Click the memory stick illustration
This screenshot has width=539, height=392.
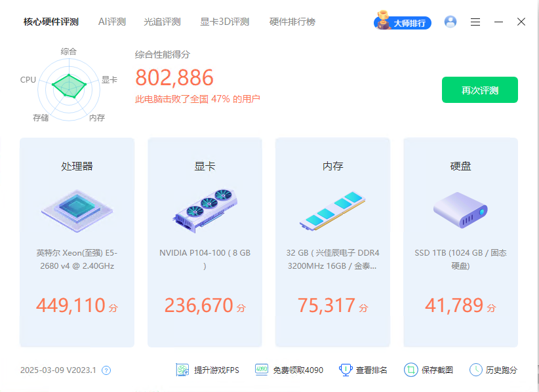point(332,211)
